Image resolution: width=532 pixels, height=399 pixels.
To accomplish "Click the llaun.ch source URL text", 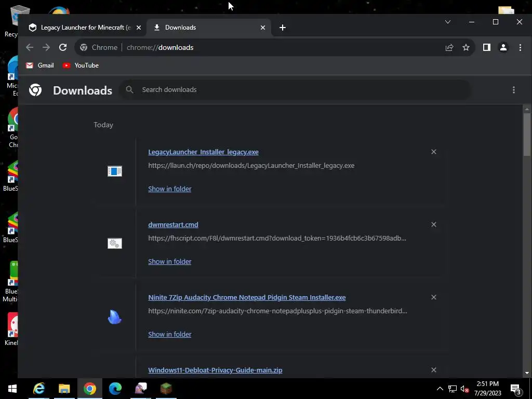I will coord(251,166).
